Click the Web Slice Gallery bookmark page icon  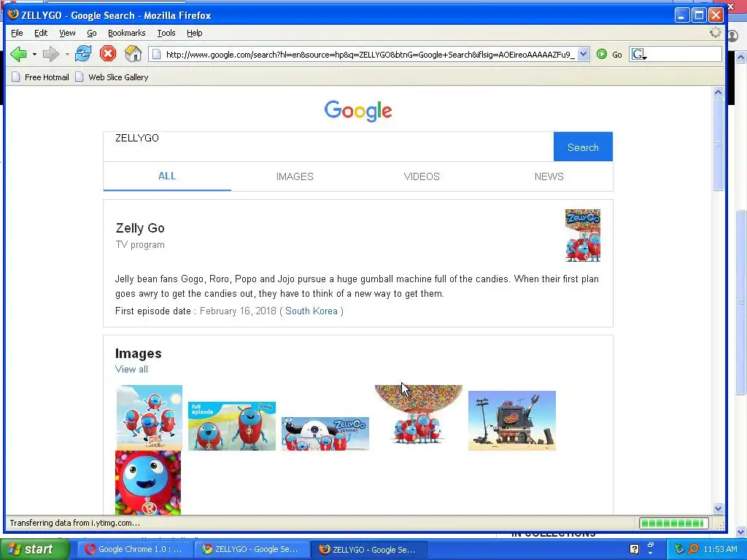coord(80,77)
